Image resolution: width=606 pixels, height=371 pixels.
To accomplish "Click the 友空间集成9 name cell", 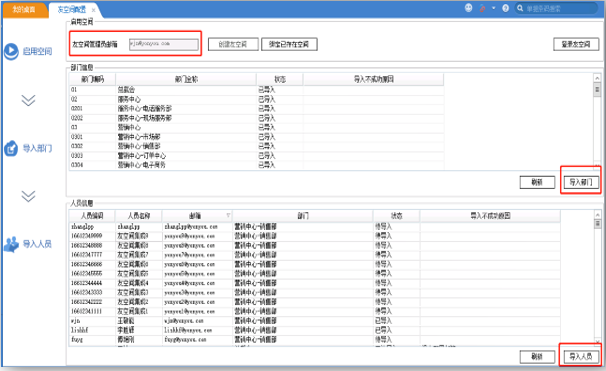I will point(139,236).
